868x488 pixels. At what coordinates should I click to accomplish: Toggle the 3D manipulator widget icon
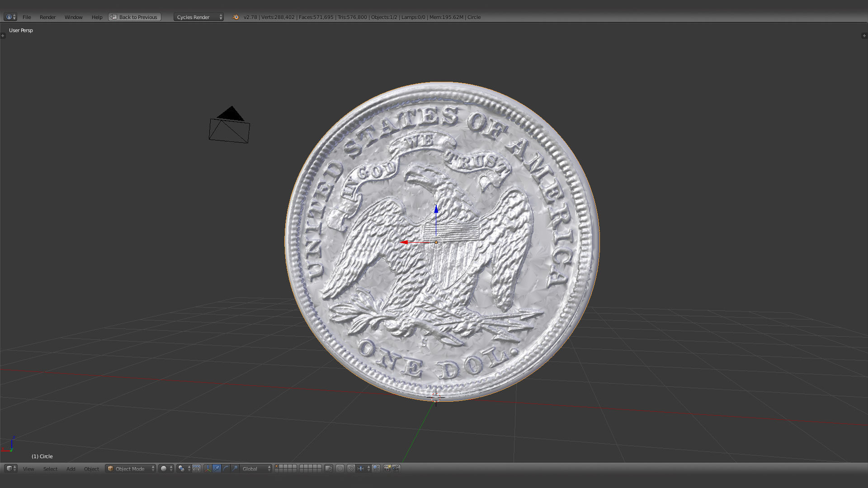click(x=208, y=469)
